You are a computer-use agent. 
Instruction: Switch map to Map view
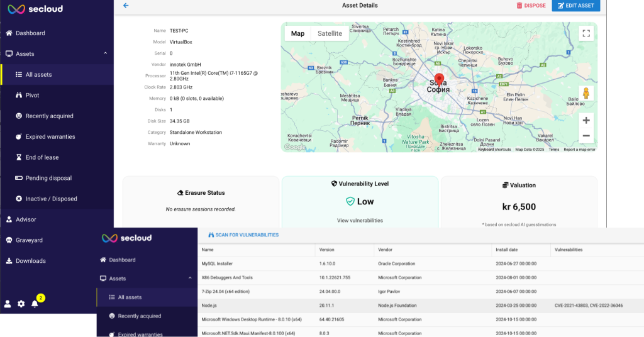(x=297, y=34)
